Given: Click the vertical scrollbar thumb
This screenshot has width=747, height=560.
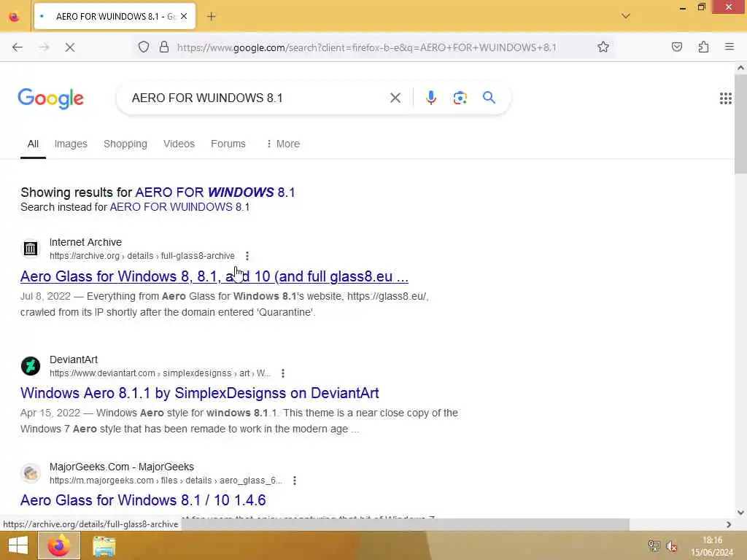Looking at the screenshot, I should point(740,124).
